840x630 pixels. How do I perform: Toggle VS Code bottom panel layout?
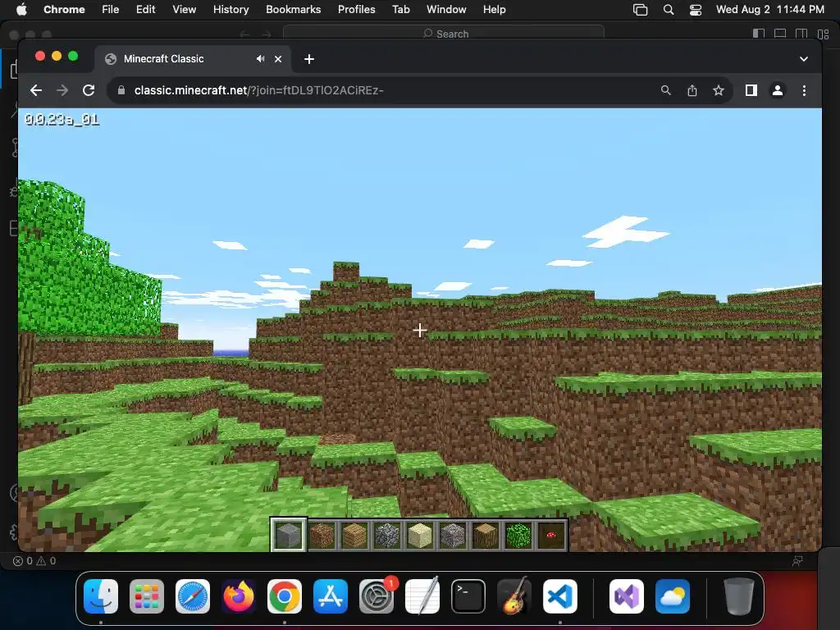pos(780,34)
